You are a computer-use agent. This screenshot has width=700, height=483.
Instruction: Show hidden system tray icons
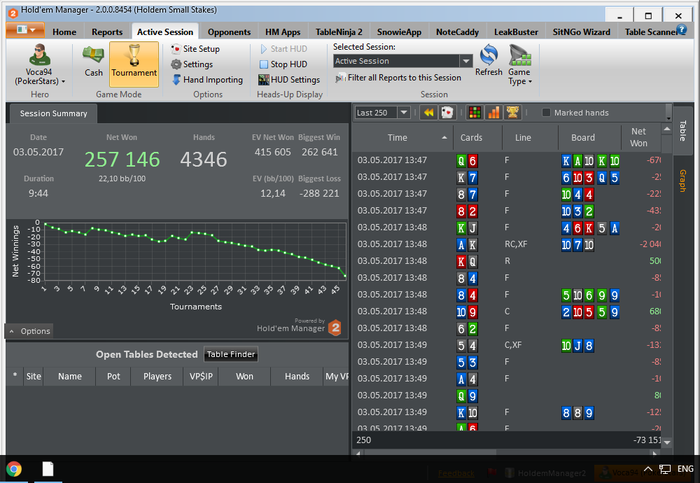point(648,469)
